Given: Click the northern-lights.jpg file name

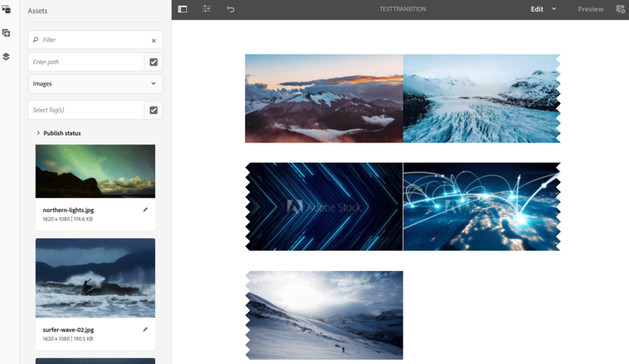Looking at the screenshot, I should pos(68,210).
